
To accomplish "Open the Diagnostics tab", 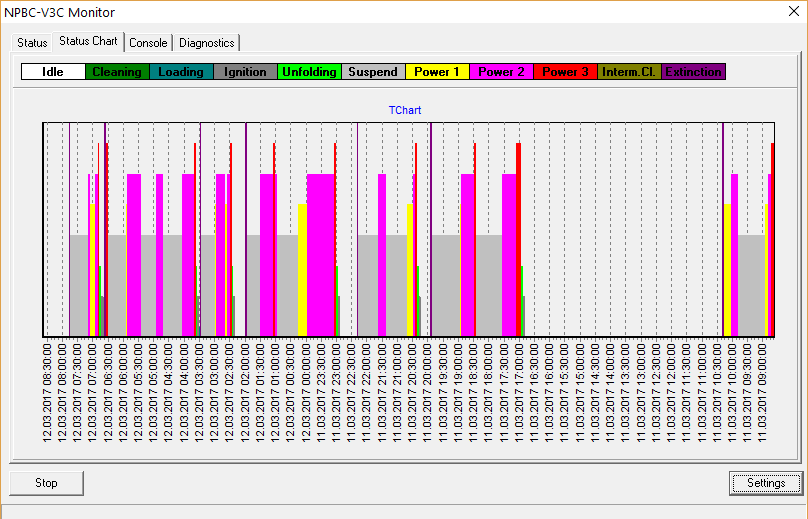I will tap(207, 43).
